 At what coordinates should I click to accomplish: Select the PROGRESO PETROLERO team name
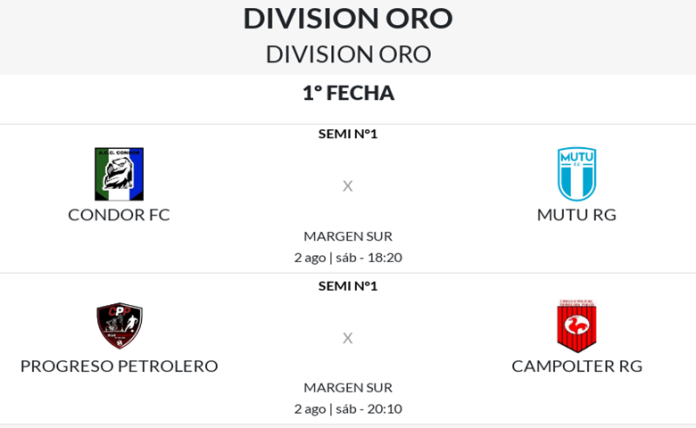(x=119, y=366)
